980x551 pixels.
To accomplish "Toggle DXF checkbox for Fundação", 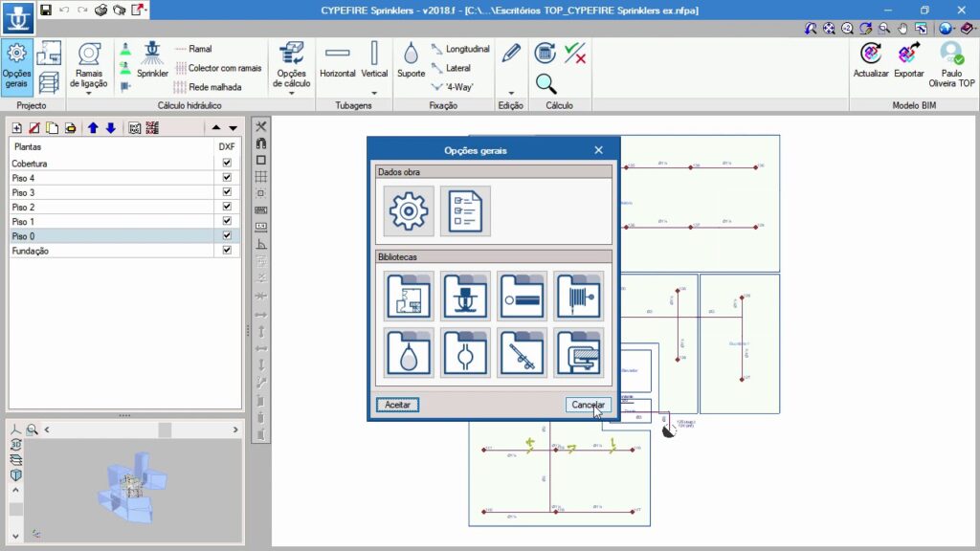I will [x=227, y=250].
